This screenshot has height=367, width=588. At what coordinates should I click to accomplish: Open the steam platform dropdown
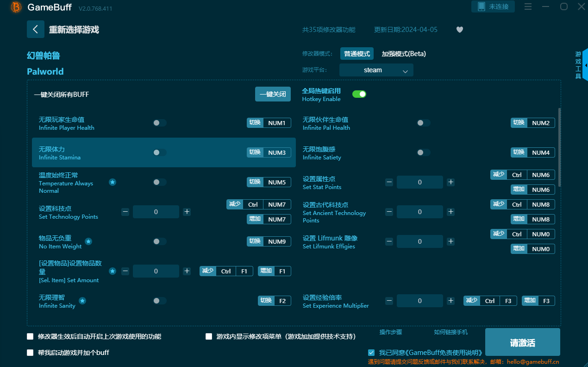point(376,70)
